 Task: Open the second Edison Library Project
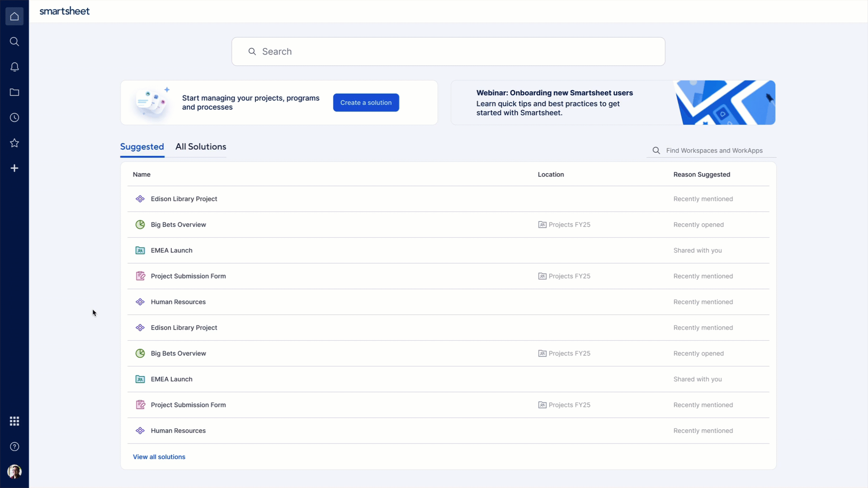pyautogui.click(x=184, y=328)
